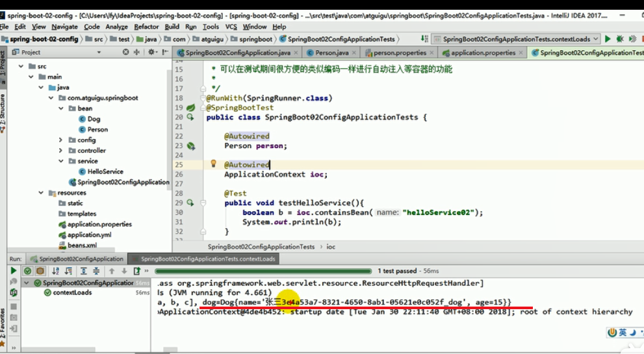The width and height of the screenshot is (644, 354).
Task: Toggle Show Ignored tests filter
Action: (x=40, y=271)
